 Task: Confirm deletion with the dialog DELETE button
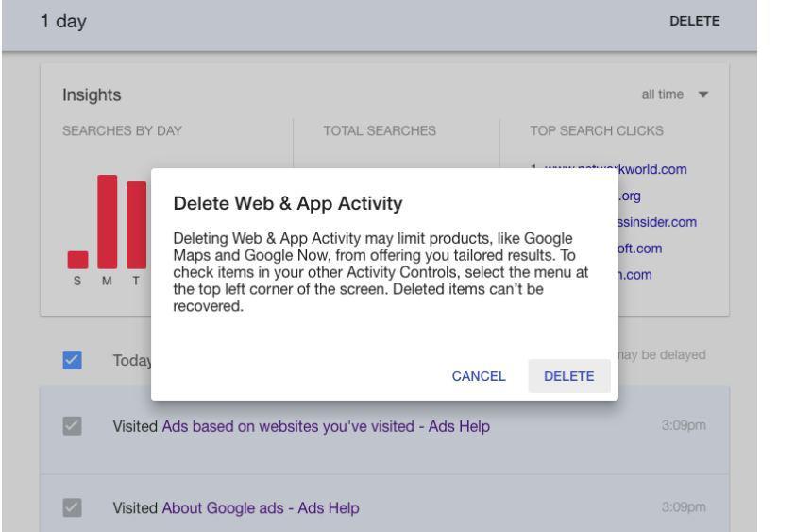click(x=568, y=376)
